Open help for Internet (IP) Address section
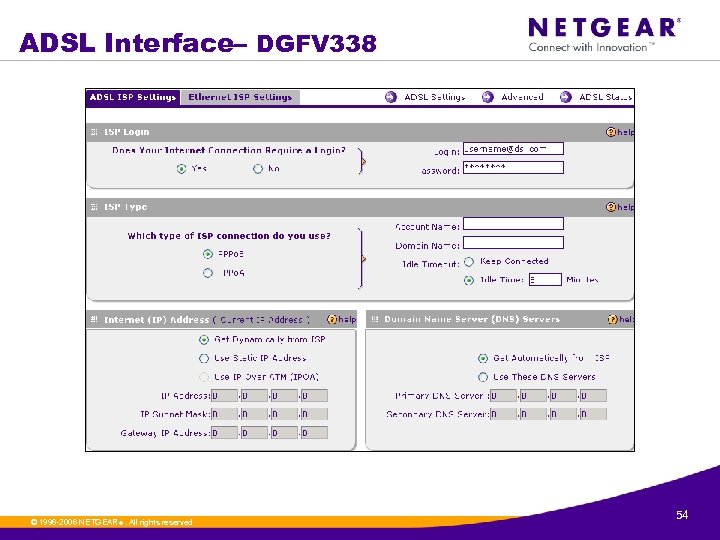Image resolution: width=720 pixels, height=540 pixels. pos(342,320)
